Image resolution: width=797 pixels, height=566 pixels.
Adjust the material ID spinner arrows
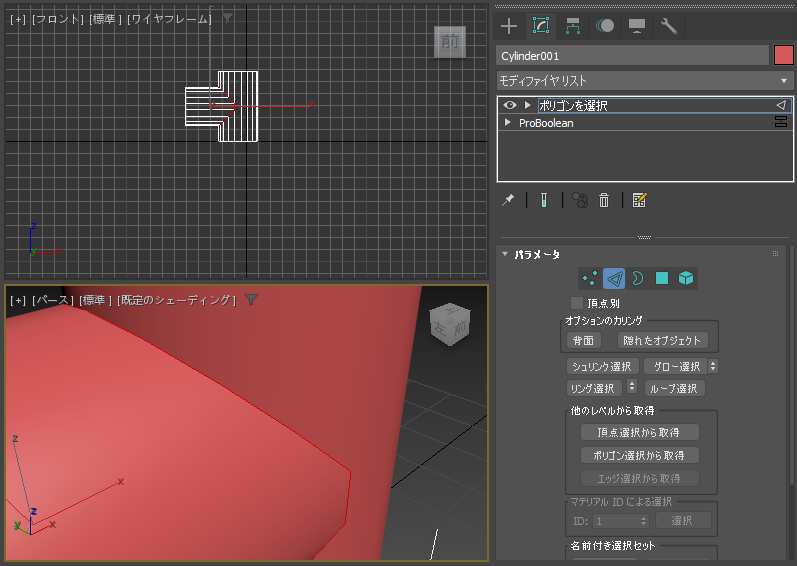coord(644,521)
